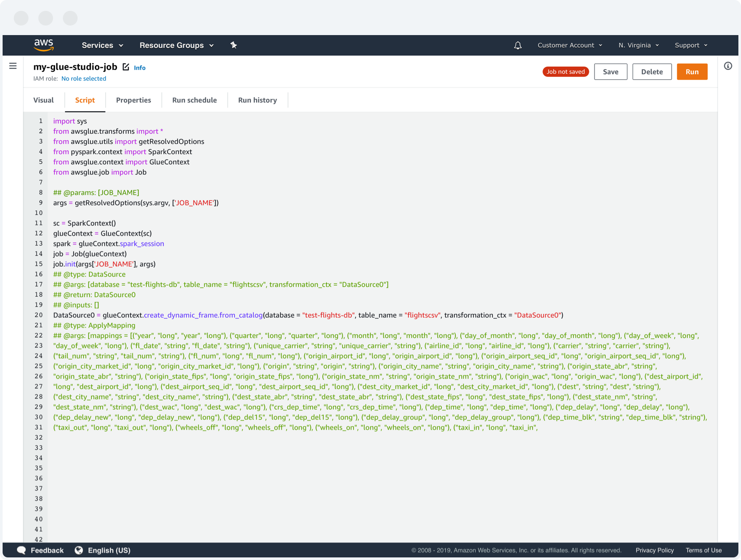Click the 'sc = SparkContext()' line
Screen dimensions: 741x560
[84, 223]
